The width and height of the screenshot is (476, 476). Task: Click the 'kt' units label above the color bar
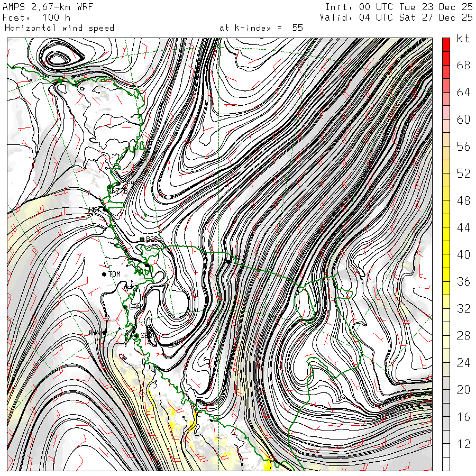[x=463, y=39]
